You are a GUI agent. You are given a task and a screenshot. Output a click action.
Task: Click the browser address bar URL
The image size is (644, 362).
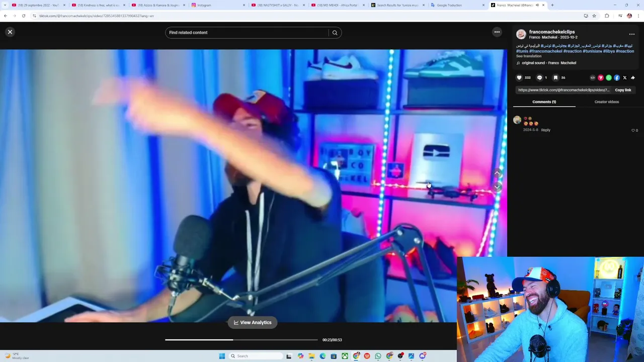coord(97,16)
